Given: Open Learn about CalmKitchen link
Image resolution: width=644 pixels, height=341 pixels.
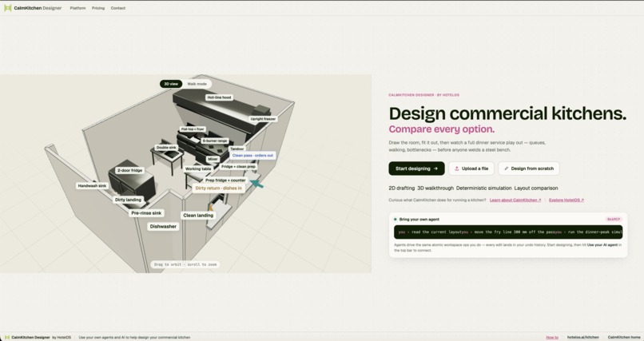Looking at the screenshot, I should [x=515, y=200].
